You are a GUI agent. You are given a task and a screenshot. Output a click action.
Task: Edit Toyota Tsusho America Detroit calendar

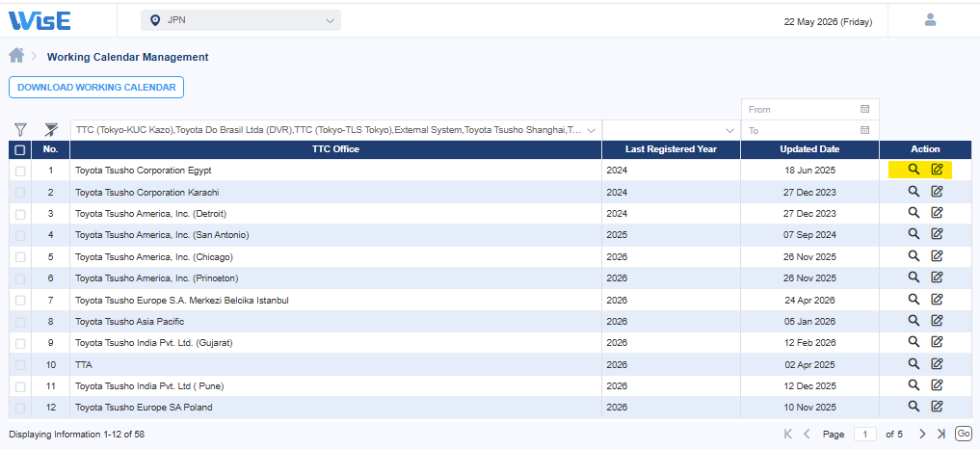(937, 213)
